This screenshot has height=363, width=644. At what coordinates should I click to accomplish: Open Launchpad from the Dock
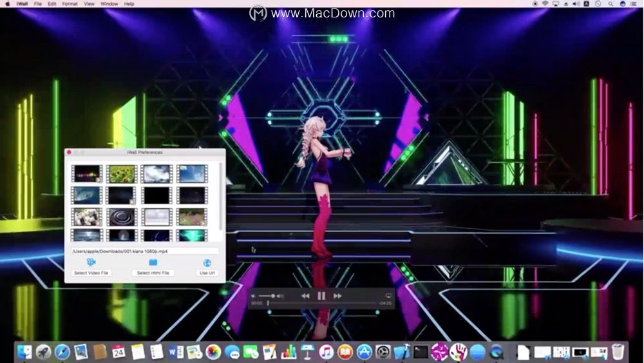click(43, 352)
